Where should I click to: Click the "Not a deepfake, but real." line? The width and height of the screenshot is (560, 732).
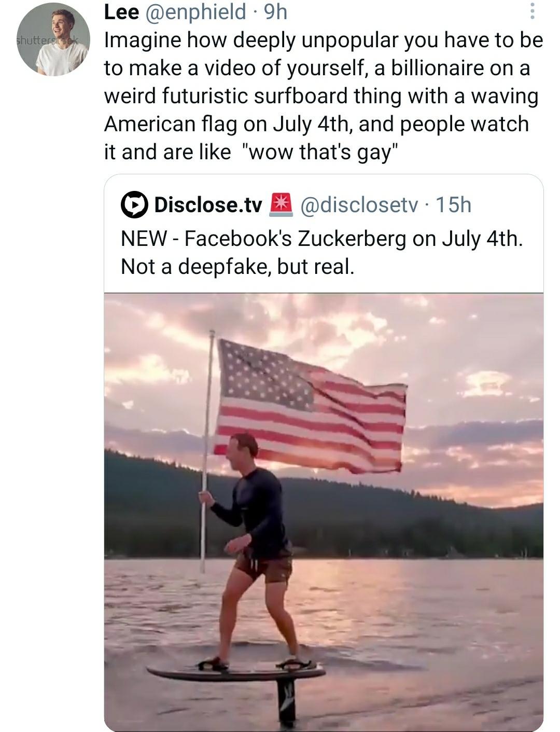[237, 266]
